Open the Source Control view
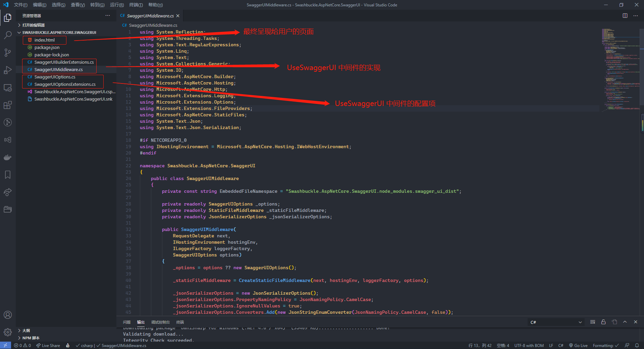Viewport: 644px width, 349px height. tap(7, 52)
